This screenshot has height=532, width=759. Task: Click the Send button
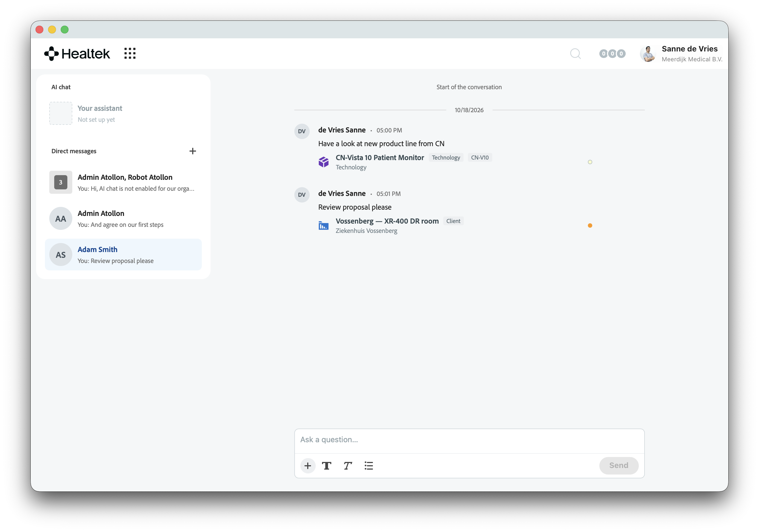click(x=619, y=465)
